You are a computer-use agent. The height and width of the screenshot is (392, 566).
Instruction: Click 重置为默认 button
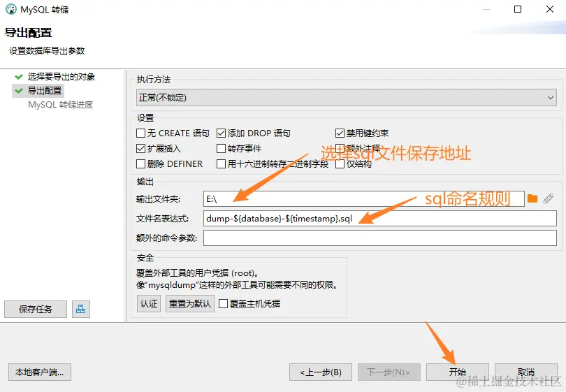[x=190, y=303]
